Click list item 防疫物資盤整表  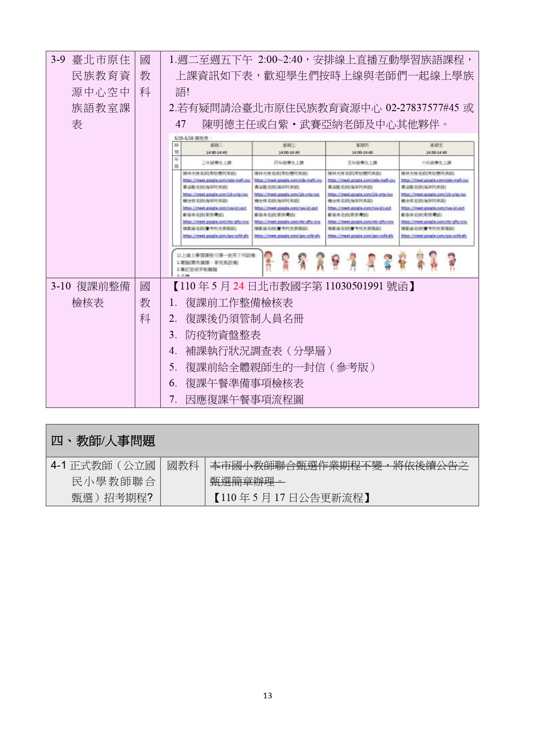coord(223,335)
